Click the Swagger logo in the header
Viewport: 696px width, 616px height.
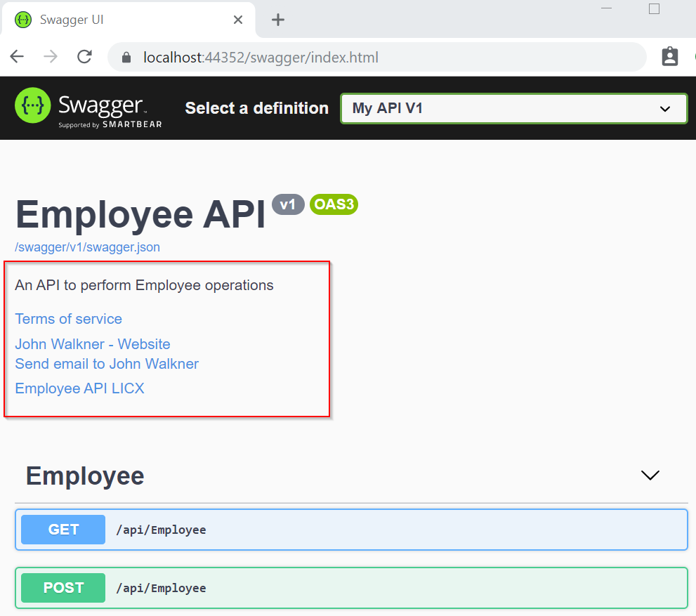[x=88, y=107]
